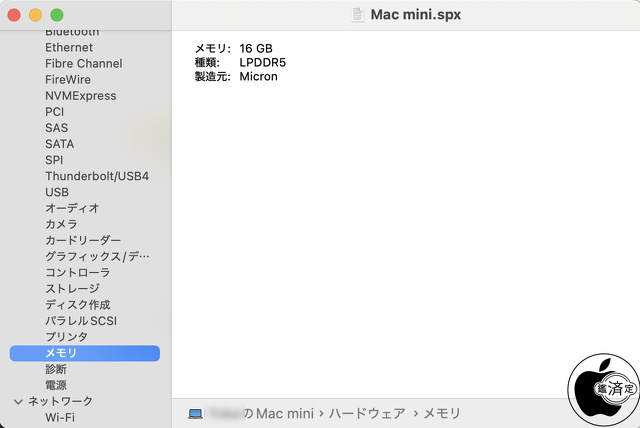
Task: Select プリンタ in the sidebar
Action: coord(67,337)
